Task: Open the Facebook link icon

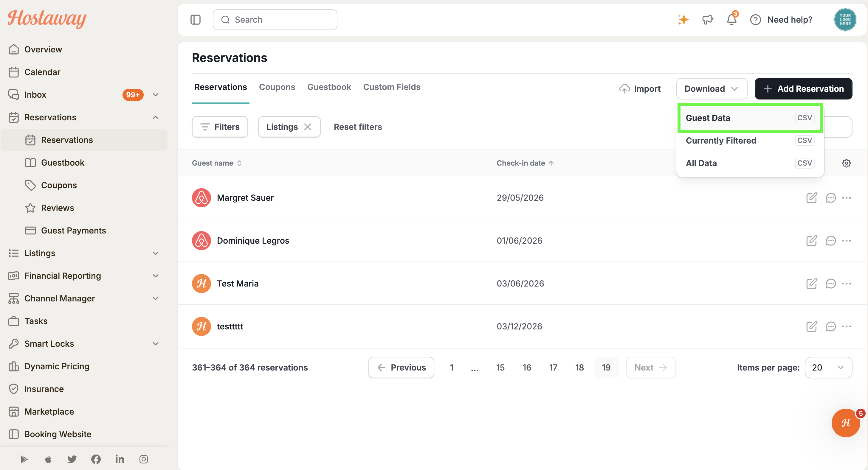Action: (96, 459)
